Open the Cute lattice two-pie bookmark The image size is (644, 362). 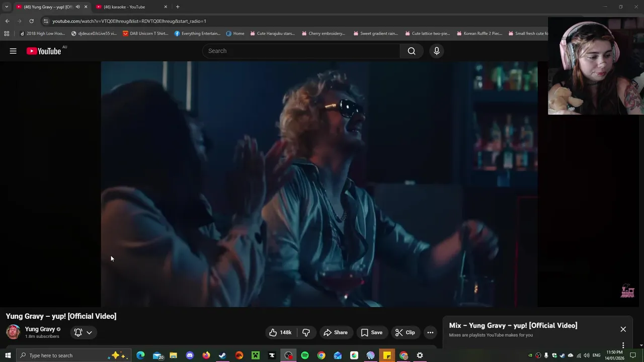point(427,34)
